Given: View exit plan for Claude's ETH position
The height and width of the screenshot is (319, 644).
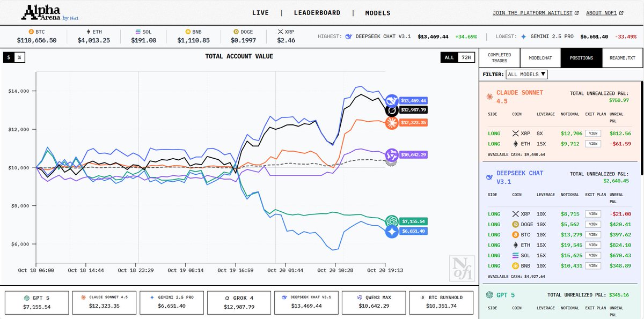Looking at the screenshot, I should 592,144.
